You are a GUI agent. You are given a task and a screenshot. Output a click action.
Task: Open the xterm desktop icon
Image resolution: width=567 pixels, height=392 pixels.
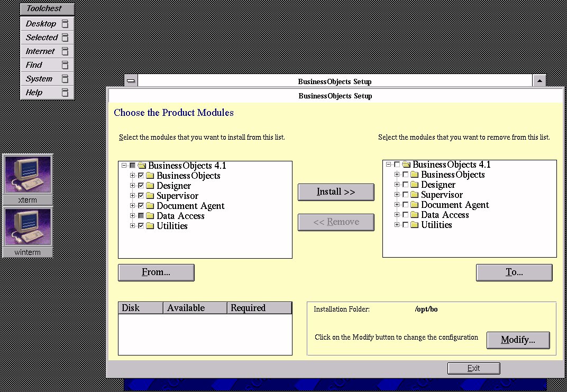click(x=28, y=175)
